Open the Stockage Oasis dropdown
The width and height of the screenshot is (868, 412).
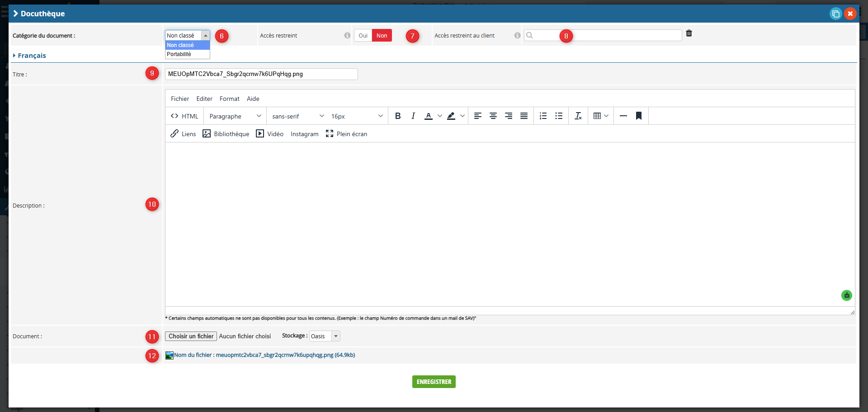pos(325,336)
